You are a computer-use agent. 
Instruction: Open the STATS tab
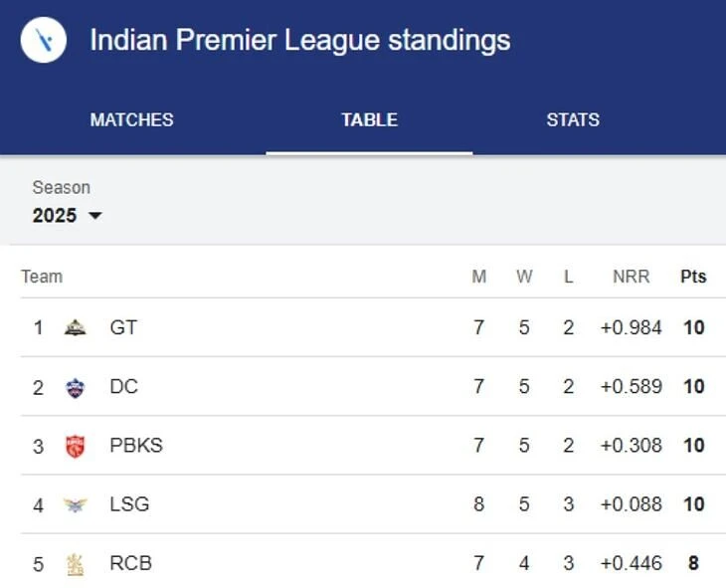click(573, 120)
